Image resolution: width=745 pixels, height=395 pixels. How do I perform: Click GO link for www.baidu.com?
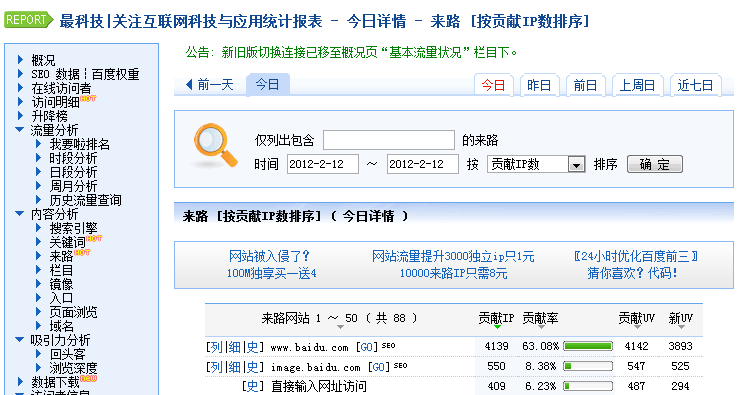[x=367, y=347]
